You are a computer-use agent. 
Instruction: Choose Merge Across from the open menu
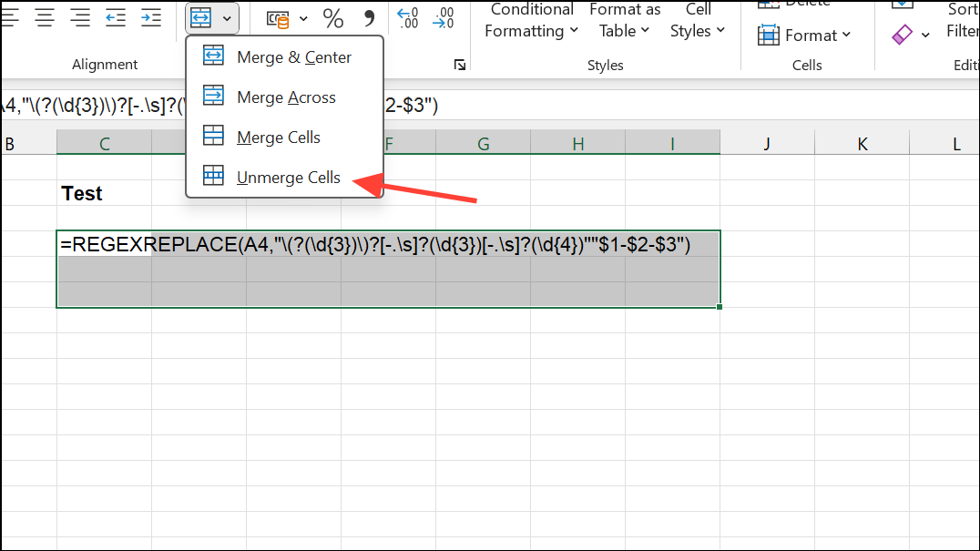(x=284, y=97)
